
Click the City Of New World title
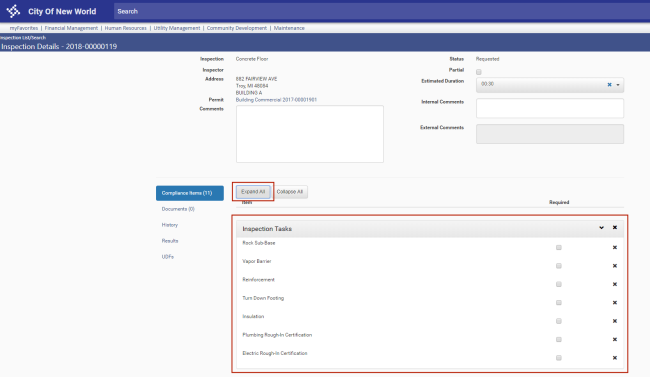tap(62, 12)
